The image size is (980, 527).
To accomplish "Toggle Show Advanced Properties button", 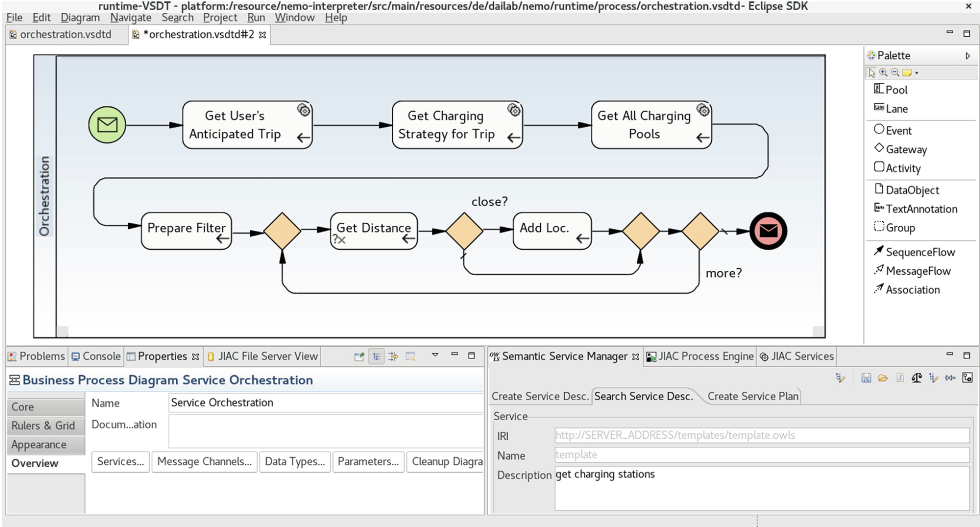I will coord(393,356).
